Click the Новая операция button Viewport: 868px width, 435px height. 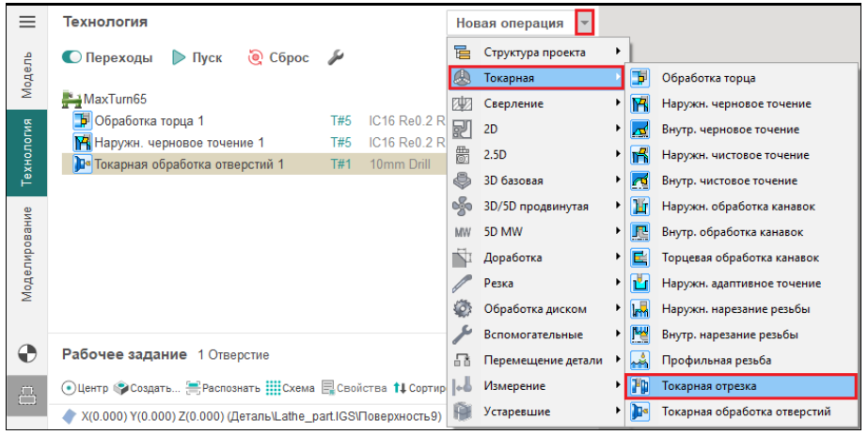tap(510, 23)
